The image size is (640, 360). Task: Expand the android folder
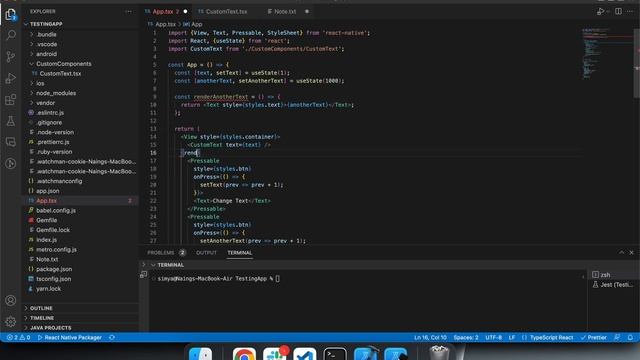pos(47,54)
